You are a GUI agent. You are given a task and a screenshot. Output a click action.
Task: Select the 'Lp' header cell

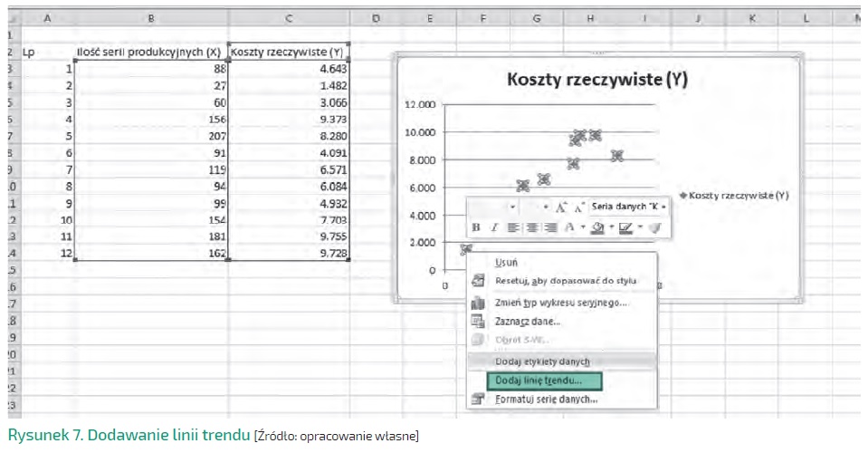point(47,52)
